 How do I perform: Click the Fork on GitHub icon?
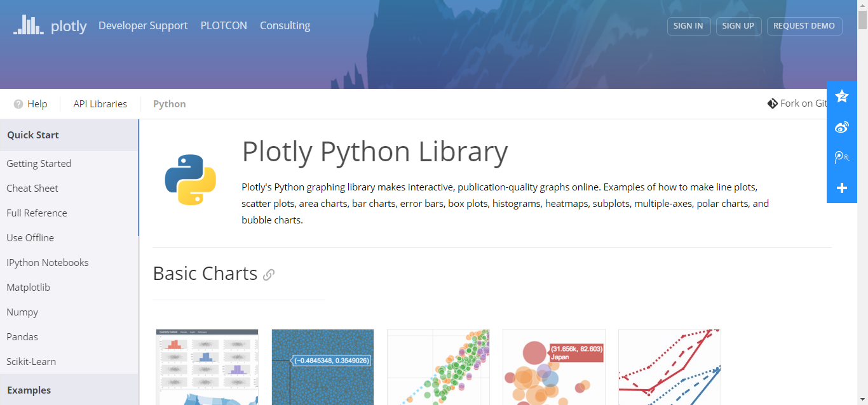pyautogui.click(x=772, y=103)
